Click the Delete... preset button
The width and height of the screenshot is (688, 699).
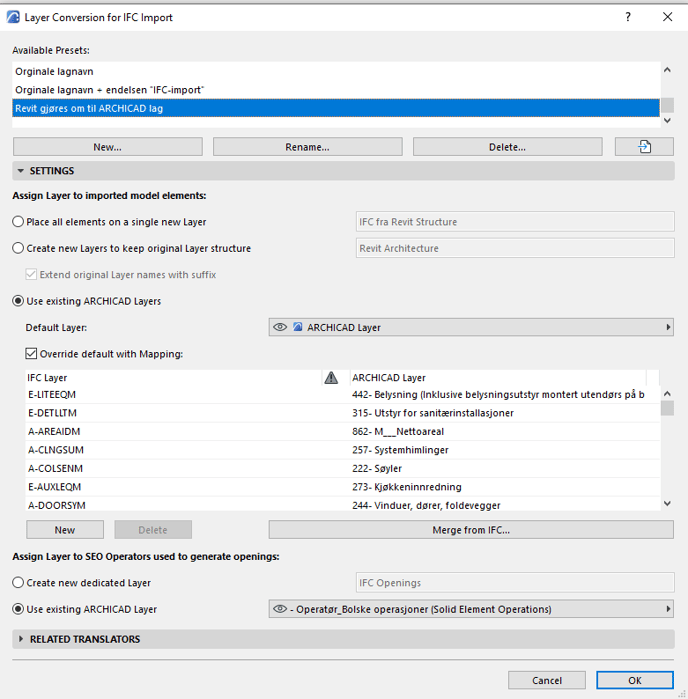pos(507,147)
